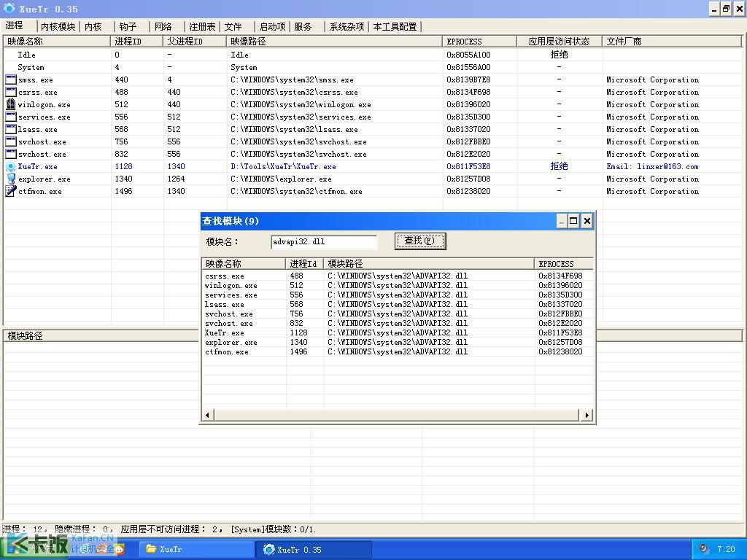This screenshot has width=747, height=560.
Task: Sort main list by EPROCESS column header
Action: coord(480,42)
